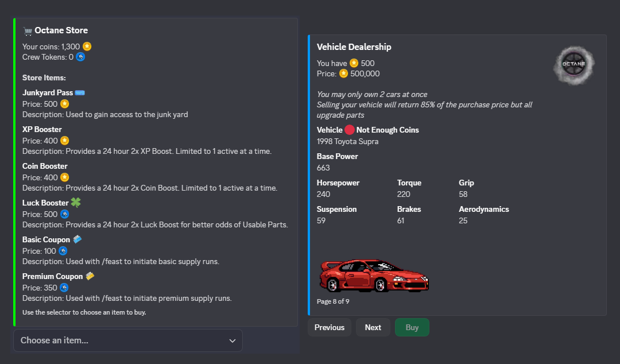Click the red Toyota Supra car image
Screen dimensions: 620x364
374,276
